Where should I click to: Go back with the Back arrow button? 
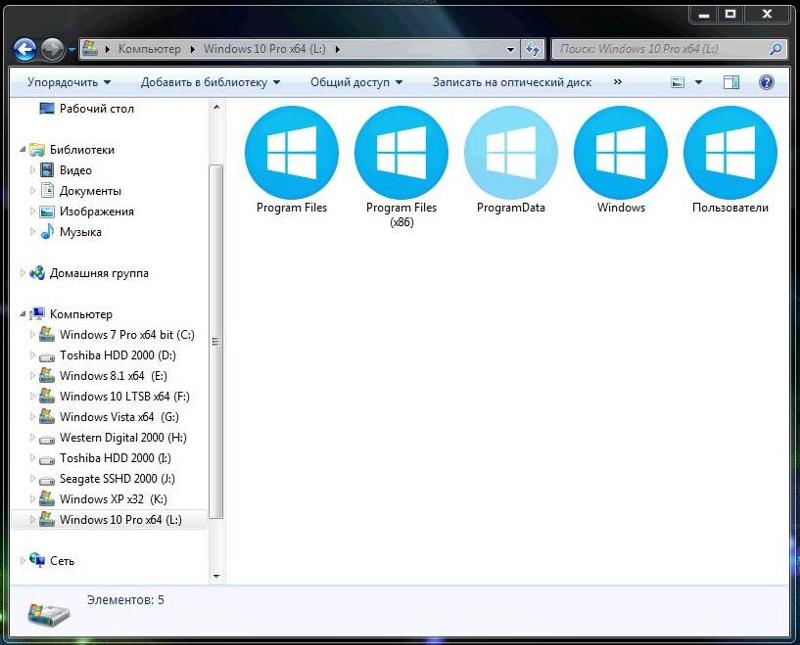tap(24, 49)
